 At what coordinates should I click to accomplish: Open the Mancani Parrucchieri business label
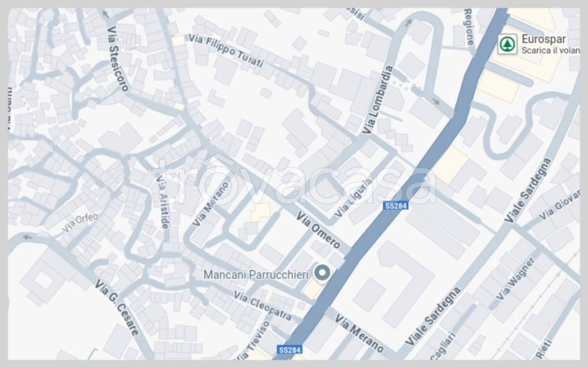click(256, 274)
